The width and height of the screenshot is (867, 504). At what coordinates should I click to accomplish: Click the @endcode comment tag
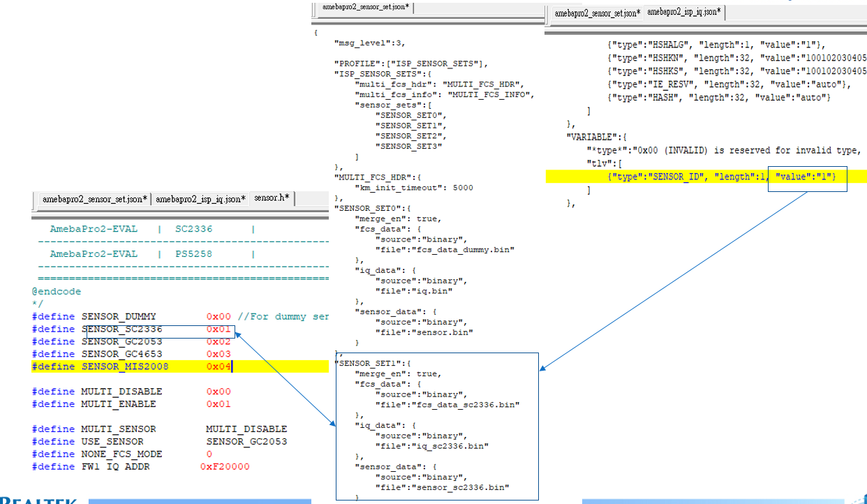click(x=57, y=291)
